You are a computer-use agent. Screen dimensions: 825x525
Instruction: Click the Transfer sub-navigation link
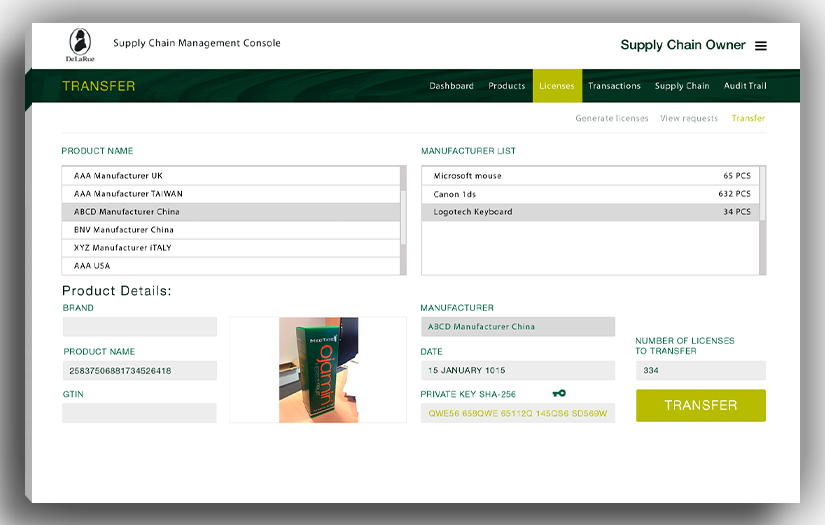pos(748,118)
